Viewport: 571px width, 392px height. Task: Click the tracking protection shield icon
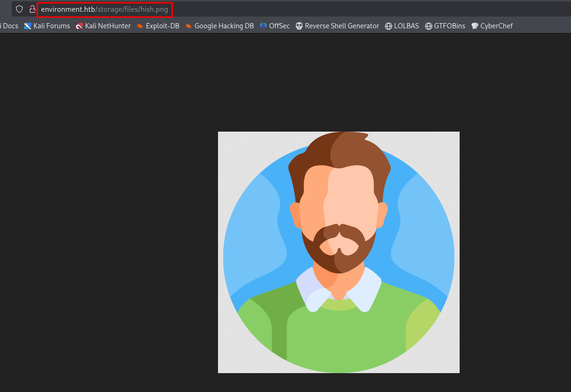(x=19, y=9)
